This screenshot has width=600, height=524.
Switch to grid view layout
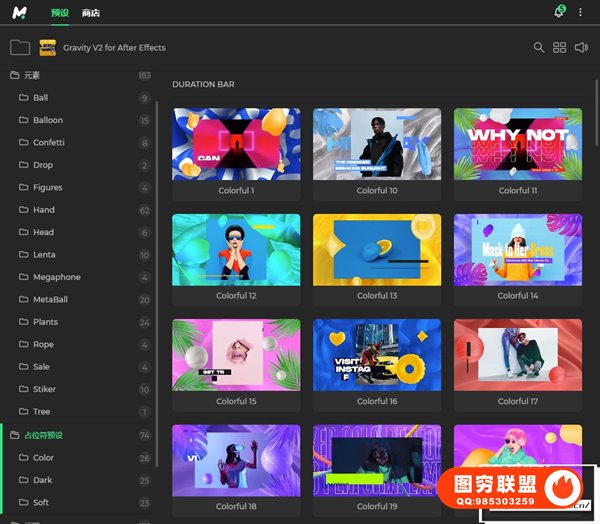(560, 47)
